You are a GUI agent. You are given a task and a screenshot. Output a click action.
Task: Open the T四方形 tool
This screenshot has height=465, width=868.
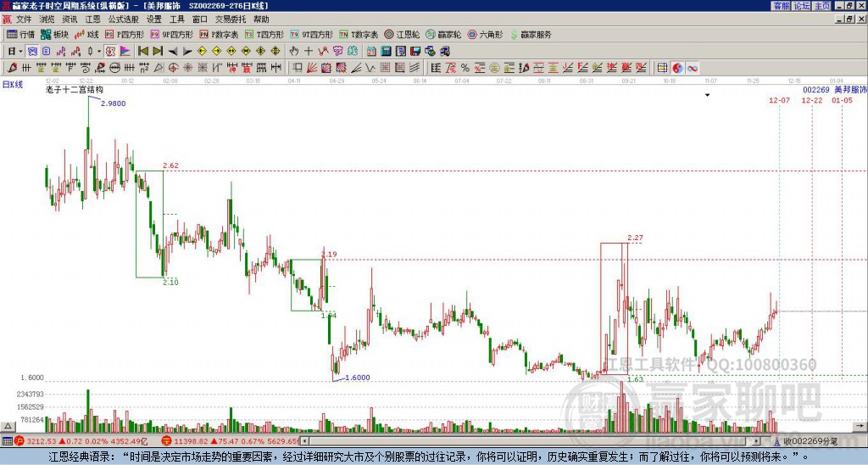click(x=264, y=34)
